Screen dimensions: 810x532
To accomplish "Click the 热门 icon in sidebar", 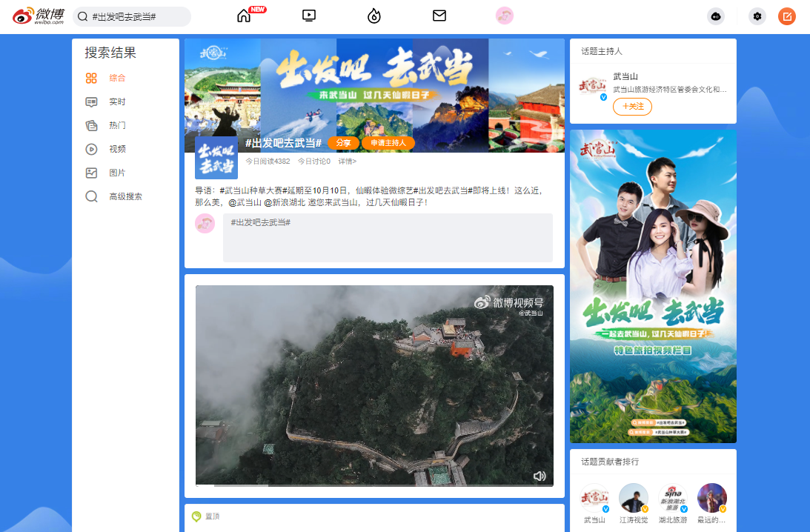I will click(x=91, y=125).
